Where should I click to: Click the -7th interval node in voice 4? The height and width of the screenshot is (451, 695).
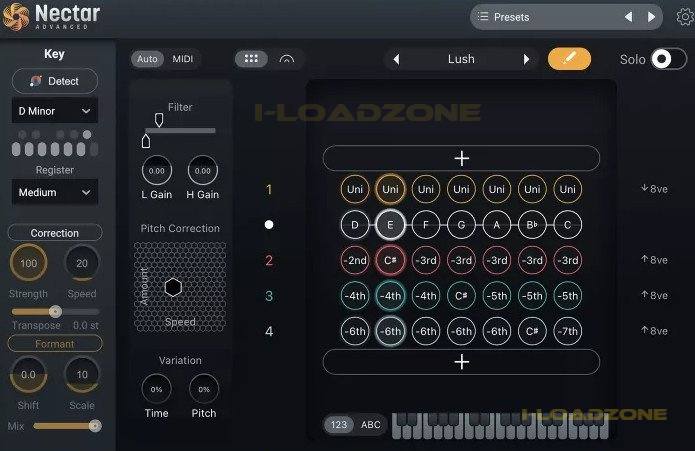tap(567, 331)
